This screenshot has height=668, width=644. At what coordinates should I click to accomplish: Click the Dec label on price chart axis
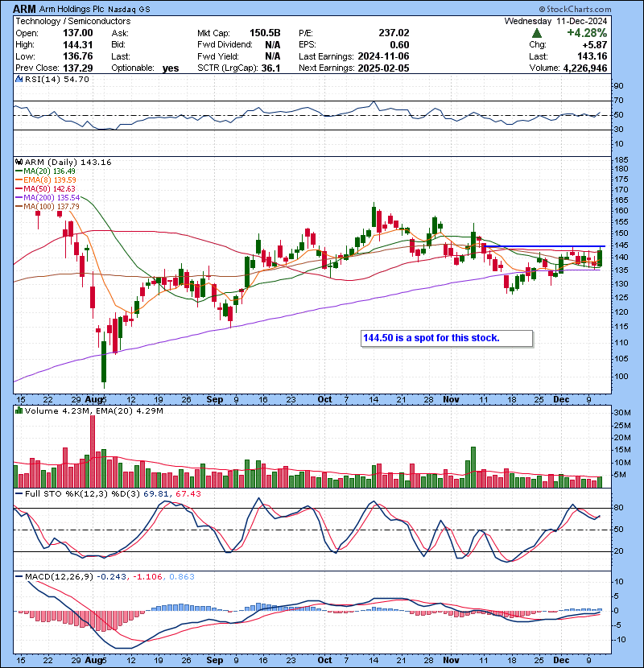click(561, 400)
